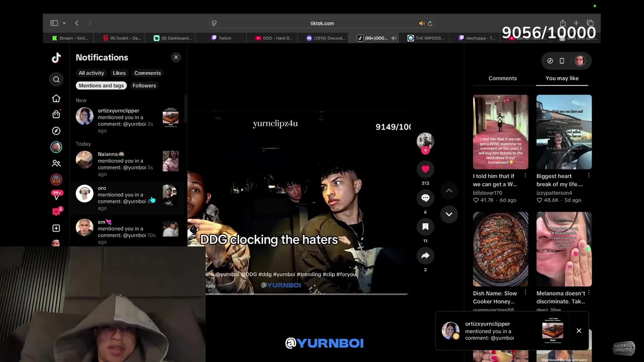The width and height of the screenshot is (644, 362).
Task: Go back with Safari's back arrow
Action: tap(76, 23)
